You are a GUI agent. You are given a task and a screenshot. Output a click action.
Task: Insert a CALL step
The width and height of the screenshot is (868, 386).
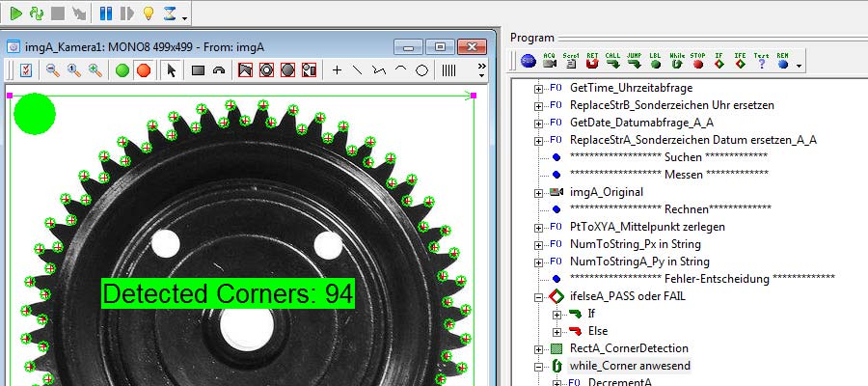point(612,61)
